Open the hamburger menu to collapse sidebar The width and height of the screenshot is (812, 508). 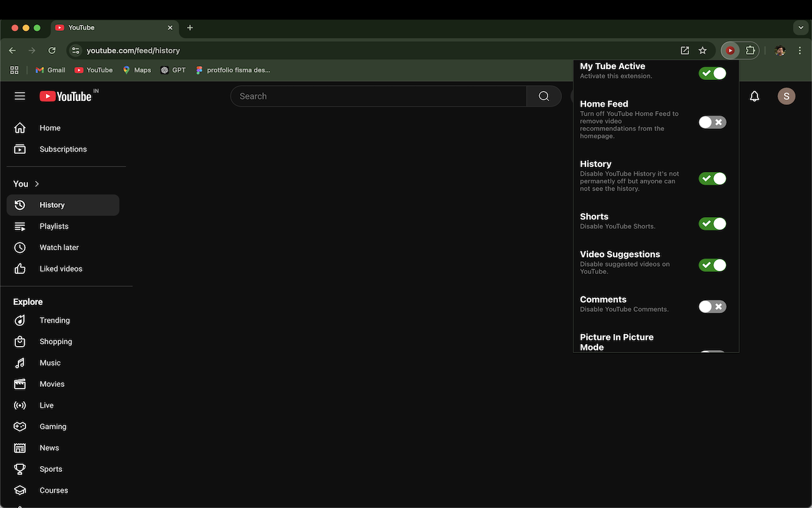[20, 96]
